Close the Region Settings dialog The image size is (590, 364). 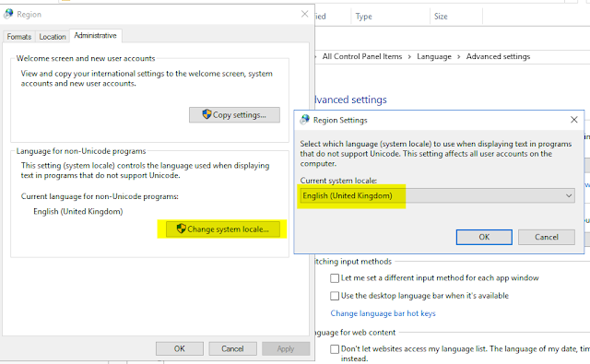tap(573, 120)
